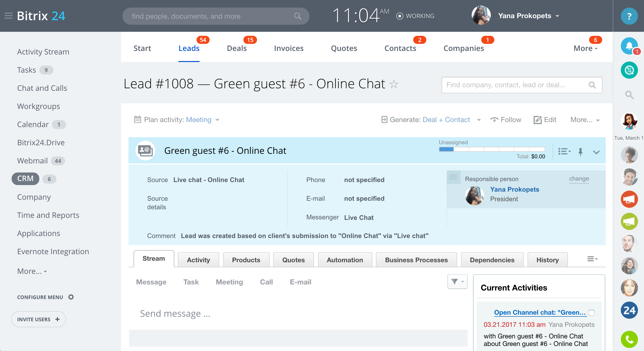The height and width of the screenshot is (351, 644).
Task: Open the stream filter funnel button
Action: coord(457,282)
